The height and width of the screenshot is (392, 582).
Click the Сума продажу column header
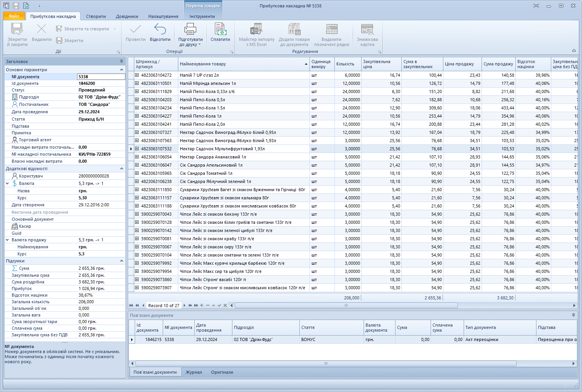(499, 64)
